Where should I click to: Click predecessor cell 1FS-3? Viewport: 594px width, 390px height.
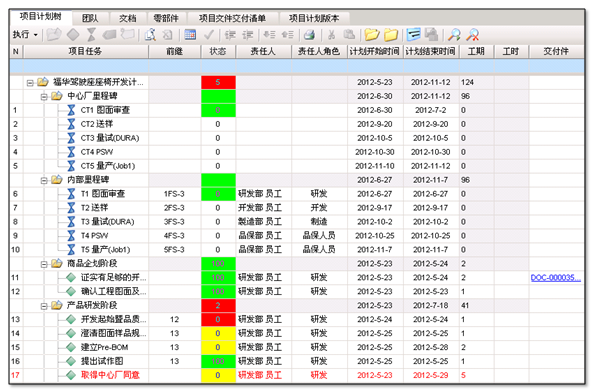pos(174,194)
